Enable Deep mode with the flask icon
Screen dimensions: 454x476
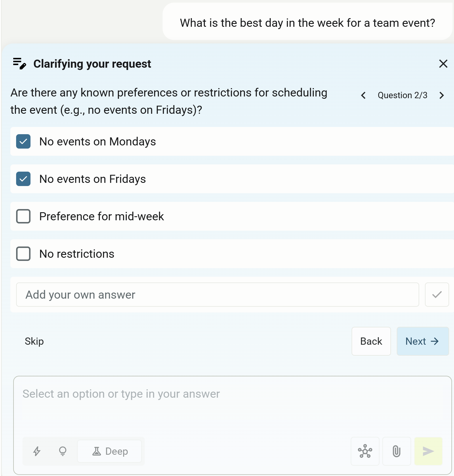point(110,451)
